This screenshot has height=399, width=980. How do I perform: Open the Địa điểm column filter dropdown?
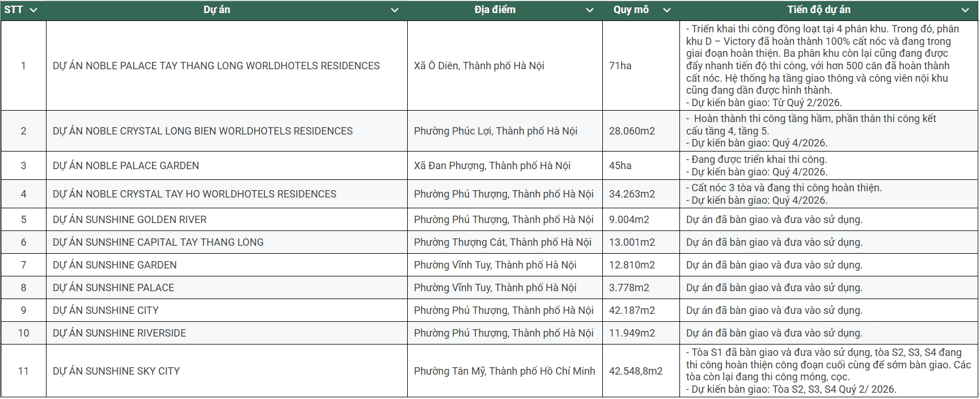(590, 10)
